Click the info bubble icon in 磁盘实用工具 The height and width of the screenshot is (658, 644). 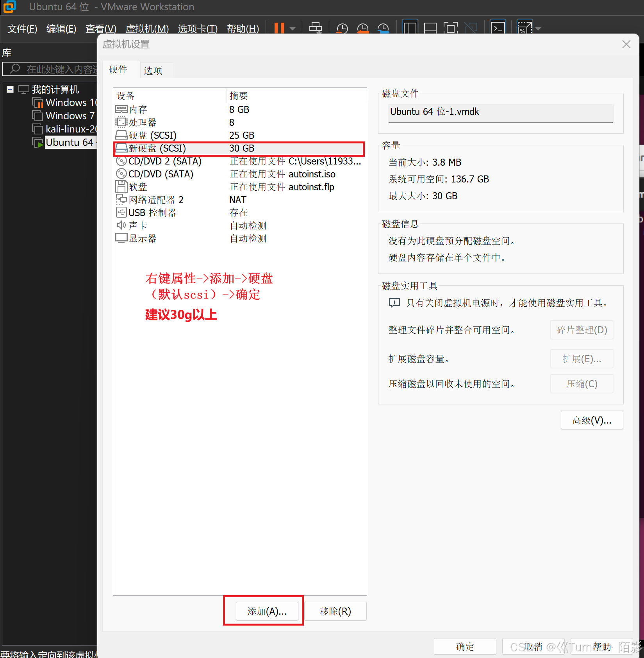[x=394, y=303]
